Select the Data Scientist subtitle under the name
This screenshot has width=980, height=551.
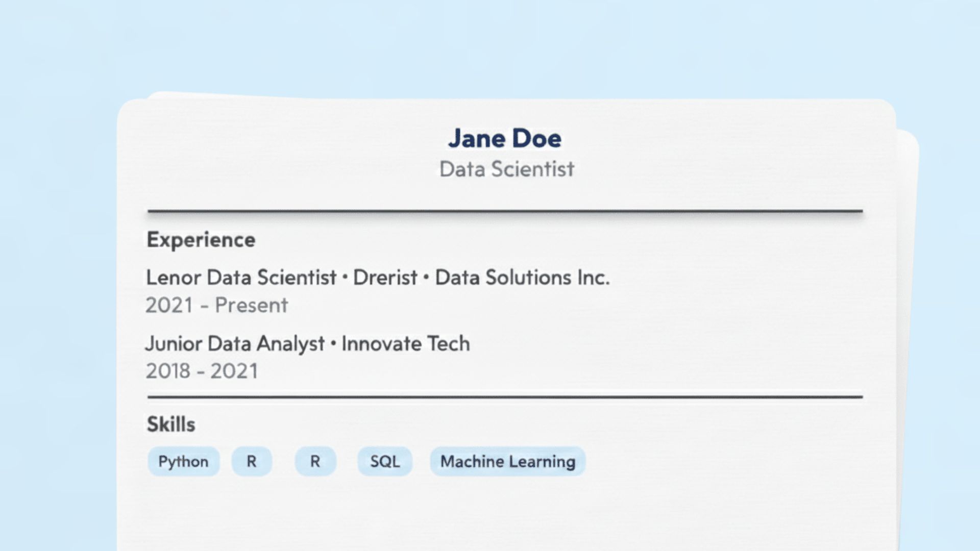click(506, 169)
